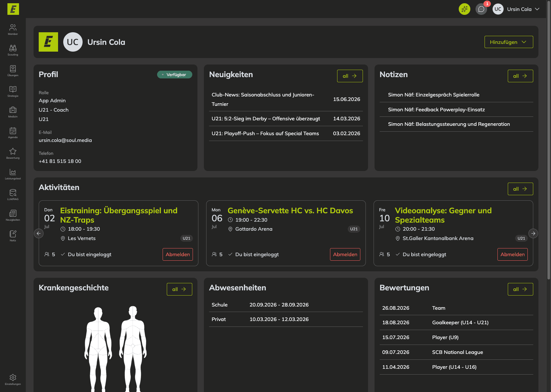
Task: Go to Übungen in the sidebar
Action: coord(13,71)
